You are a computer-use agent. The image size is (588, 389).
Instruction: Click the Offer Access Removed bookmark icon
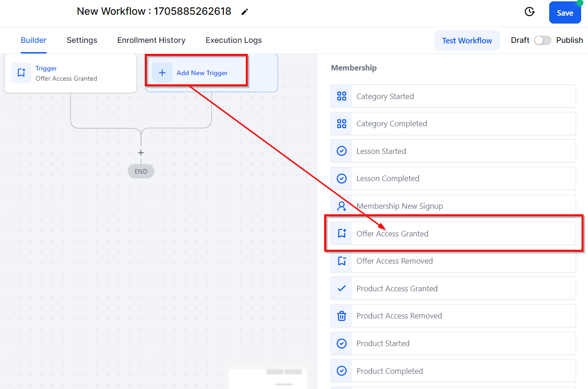pyautogui.click(x=342, y=261)
